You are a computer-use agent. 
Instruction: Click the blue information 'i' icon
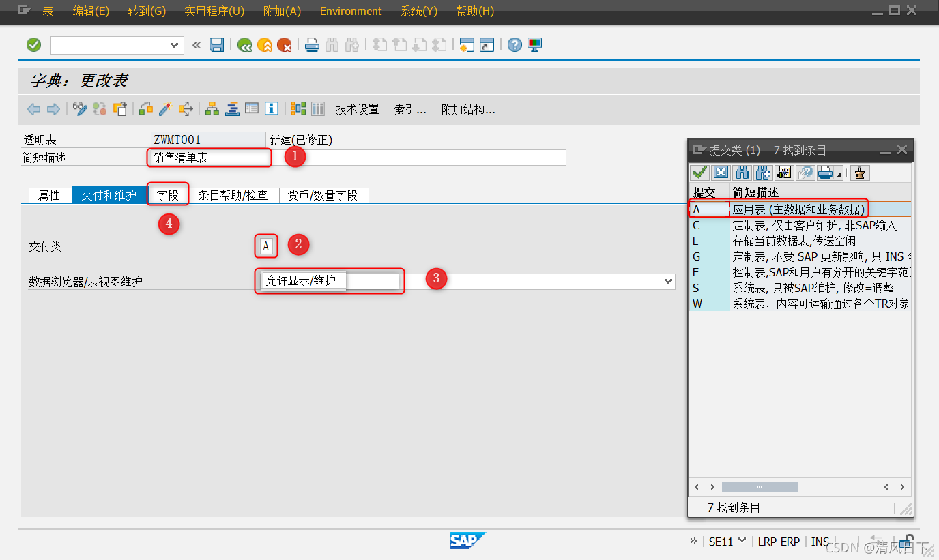(x=272, y=108)
